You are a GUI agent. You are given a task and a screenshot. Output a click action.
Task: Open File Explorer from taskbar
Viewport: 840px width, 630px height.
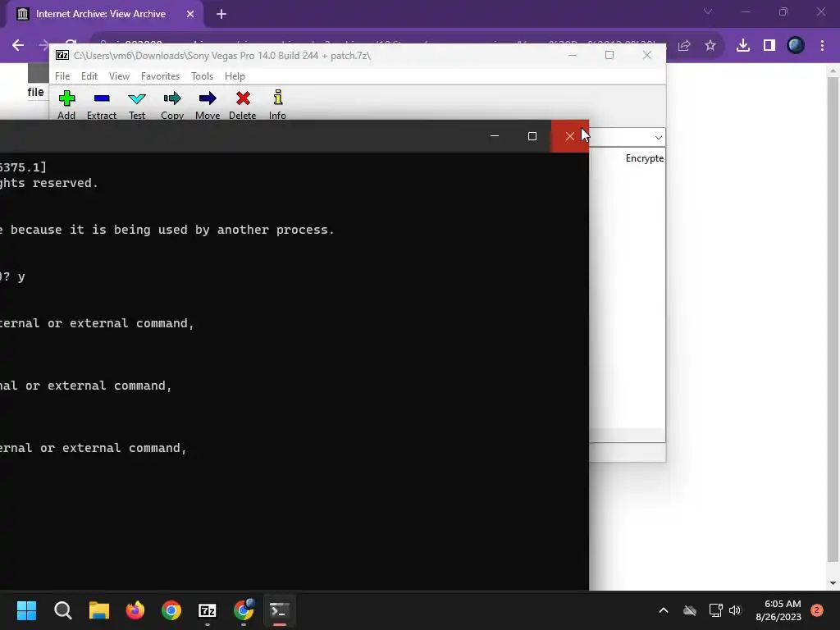click(99, 610)
